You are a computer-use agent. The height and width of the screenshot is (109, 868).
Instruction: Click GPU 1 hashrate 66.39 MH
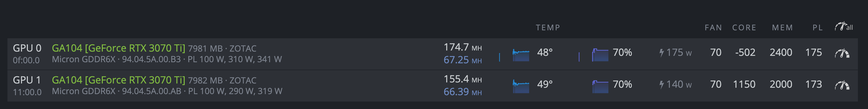462,92
